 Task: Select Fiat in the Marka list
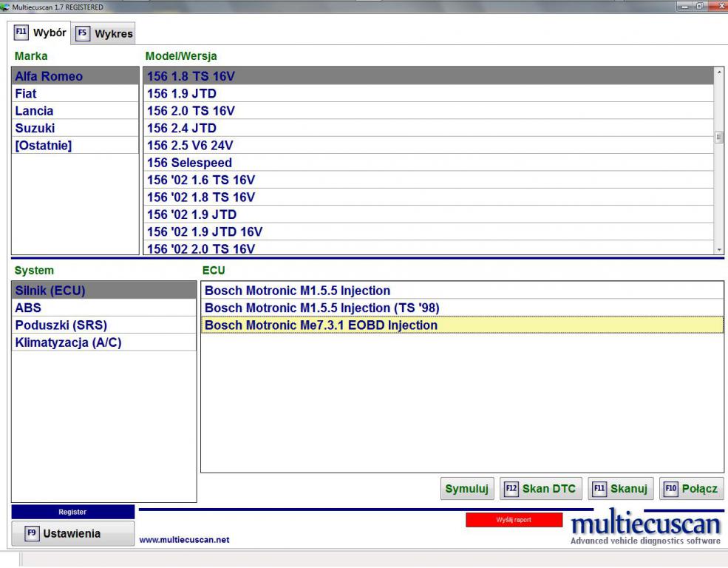pyautogui.click(x=75, y=94)
